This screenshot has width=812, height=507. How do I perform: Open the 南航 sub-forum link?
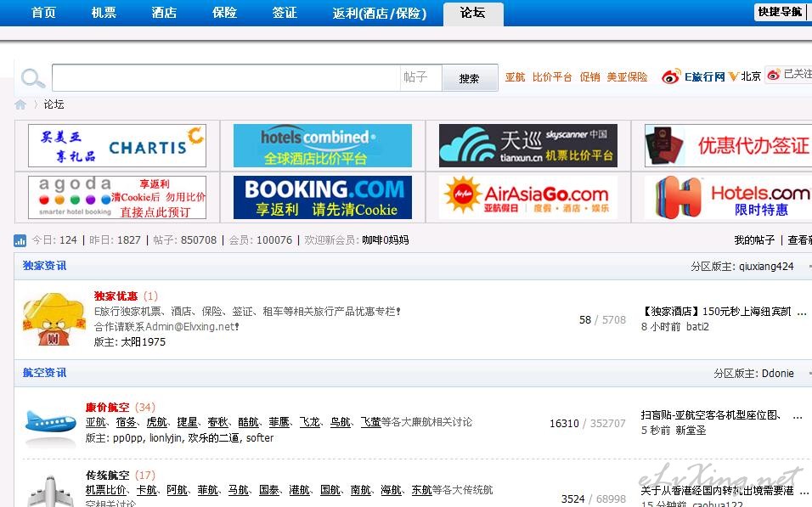coord(360,490)
